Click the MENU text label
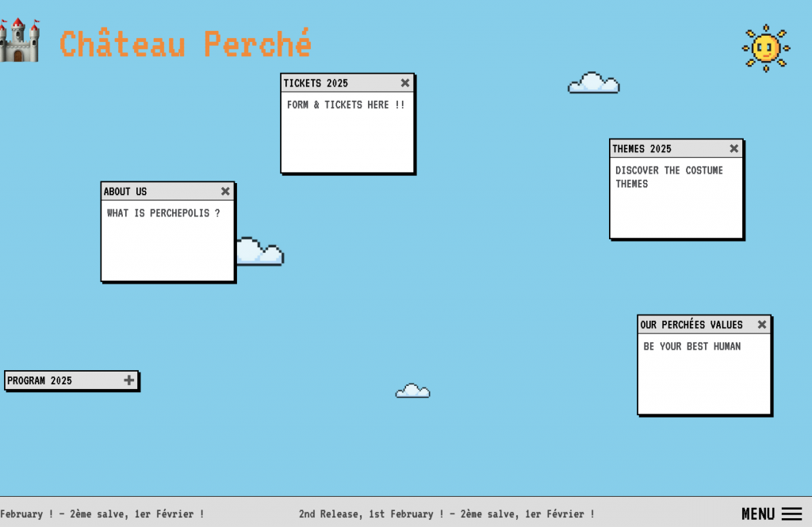Image resolution: width=812 pixels, height=527 pixels. click(757, 514)
